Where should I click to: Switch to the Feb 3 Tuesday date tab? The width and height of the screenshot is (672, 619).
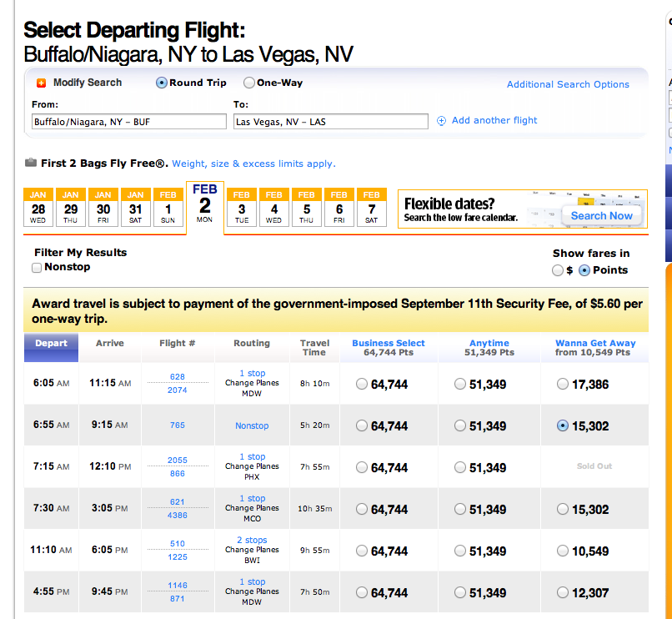tap(242, 208)
